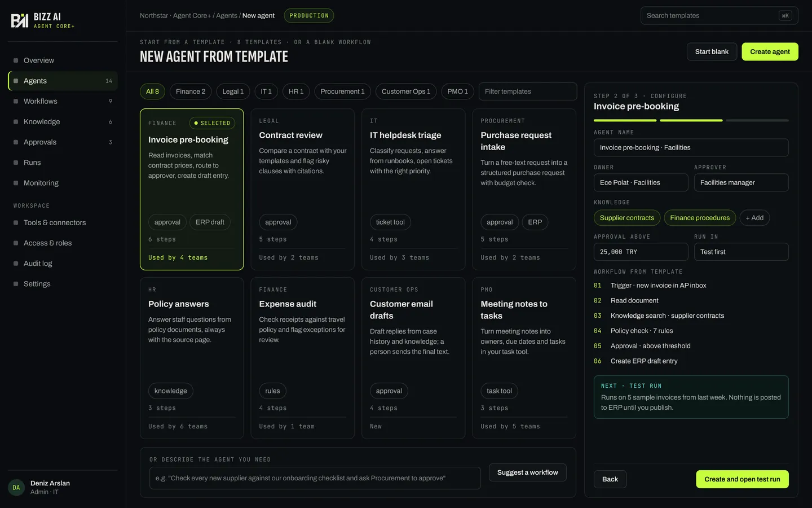The image size is (812, 508).
Task: Select the All 8 filter chip
Action: 152,91
